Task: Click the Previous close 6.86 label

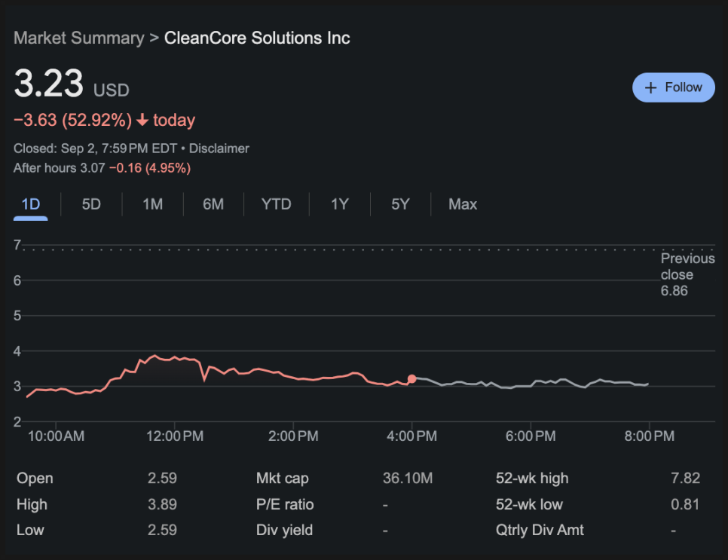Action: 687,274
